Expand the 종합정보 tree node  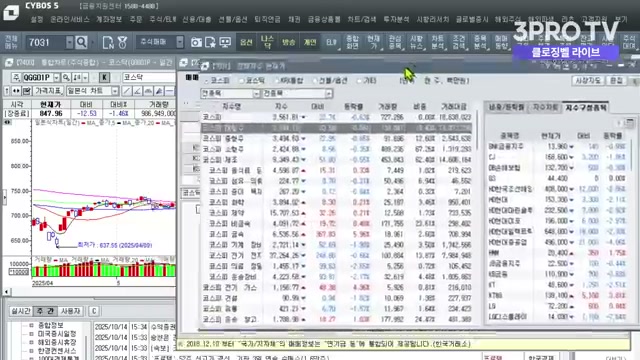coord(31,325)
